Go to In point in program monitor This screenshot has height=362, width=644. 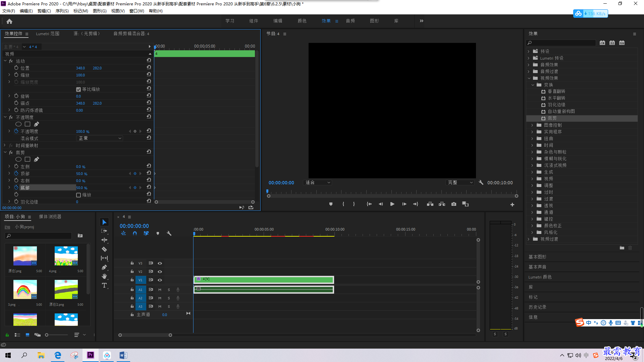[x=369, y=204]
